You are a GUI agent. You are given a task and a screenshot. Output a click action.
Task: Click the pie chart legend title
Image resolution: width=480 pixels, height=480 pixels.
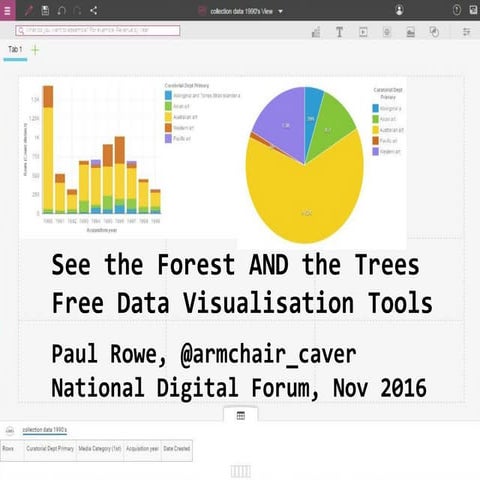[388, 93]
